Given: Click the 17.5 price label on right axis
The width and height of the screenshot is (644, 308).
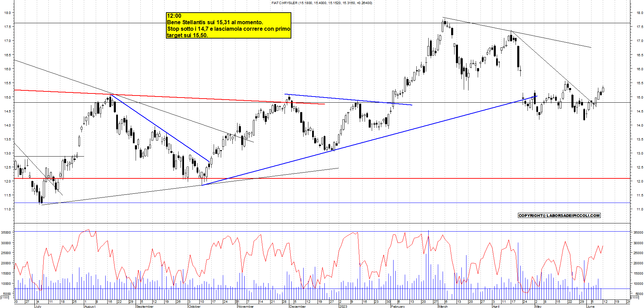Looking at the screenshot, I should [x=640, y=27].
